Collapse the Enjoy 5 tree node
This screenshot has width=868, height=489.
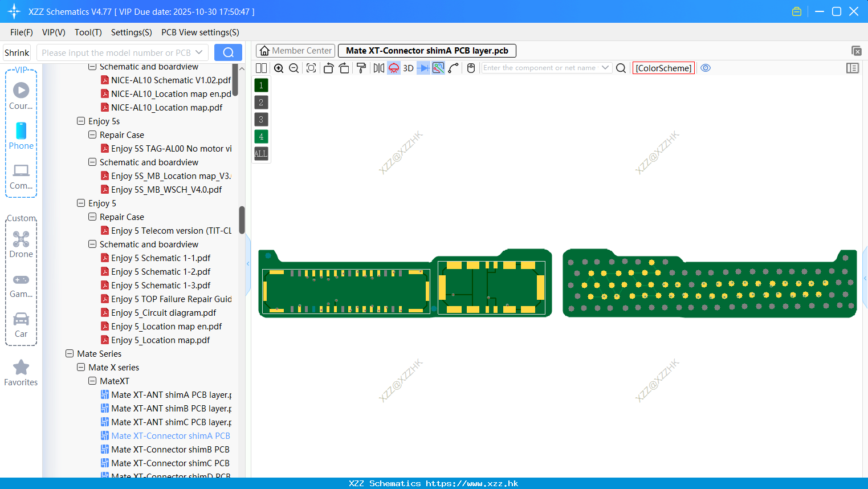[x=81, y=203]
